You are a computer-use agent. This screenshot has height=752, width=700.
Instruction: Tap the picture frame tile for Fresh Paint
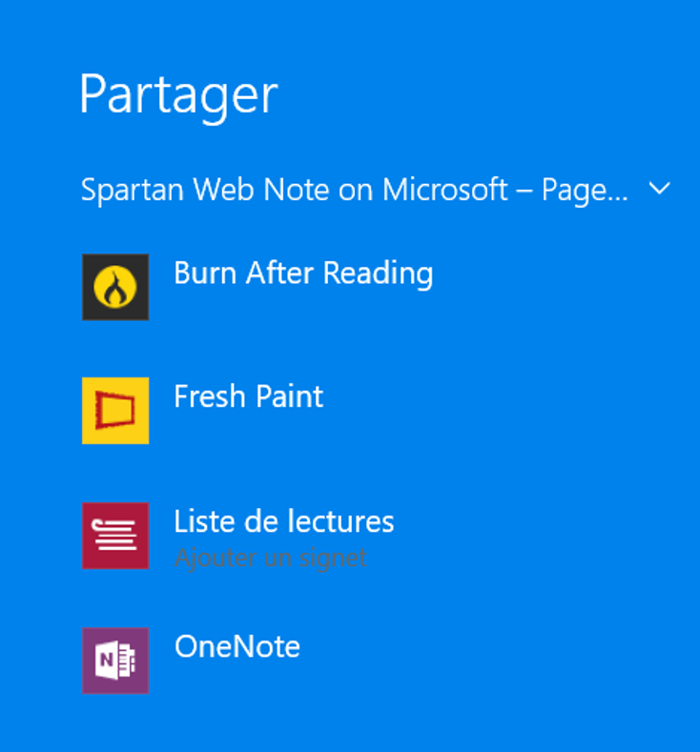[x=115, y=411]
